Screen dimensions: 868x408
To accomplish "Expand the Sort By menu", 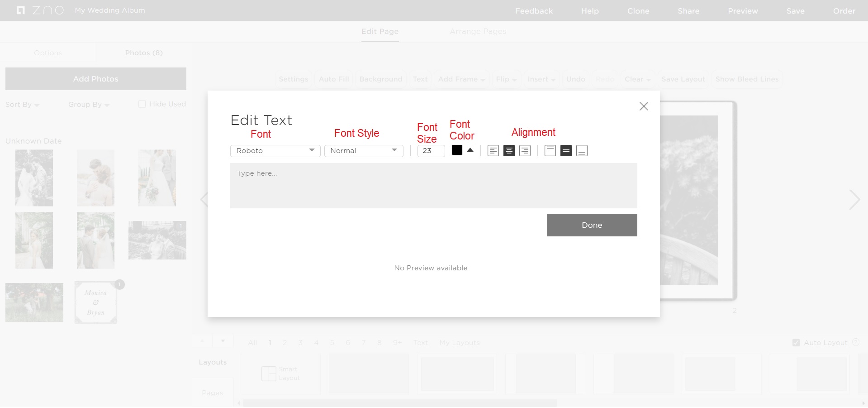I will pos(22,105).
